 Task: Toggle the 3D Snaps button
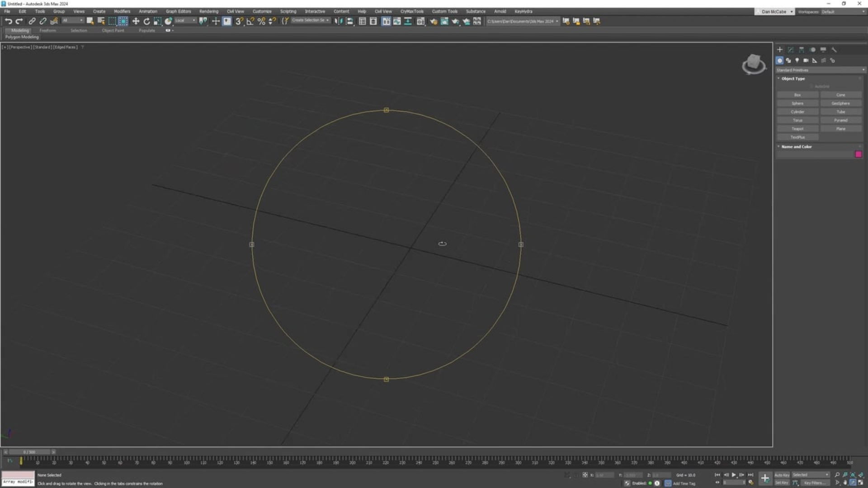239,21
